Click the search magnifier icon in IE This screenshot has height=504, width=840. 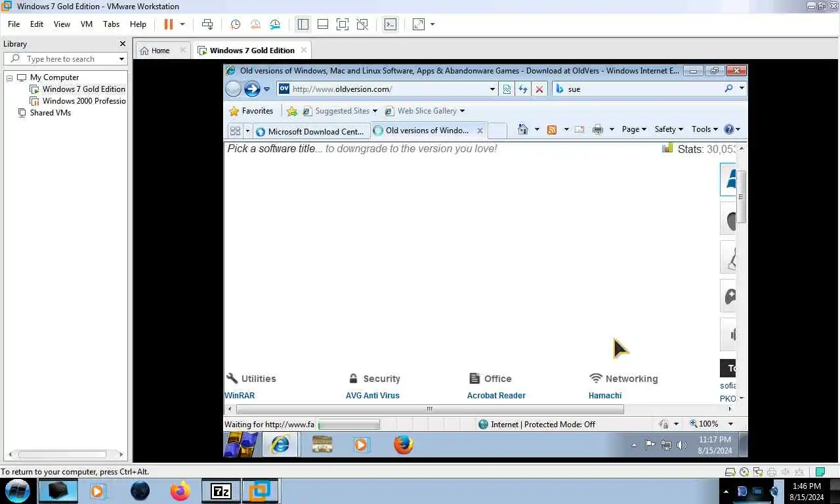coord(728,89)
